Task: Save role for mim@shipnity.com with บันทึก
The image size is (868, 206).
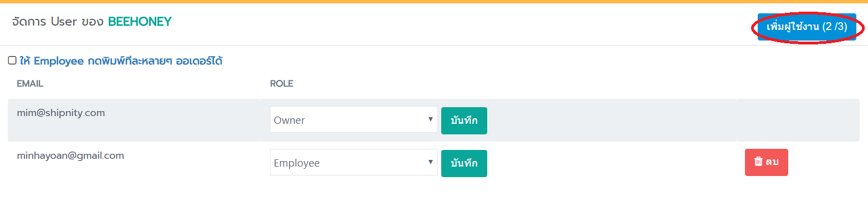Action: 464,120
